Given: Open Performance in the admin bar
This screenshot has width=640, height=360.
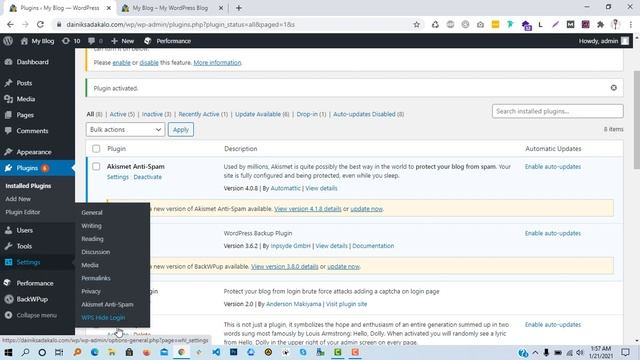Looking at the screenshot, I should (168, 41).
